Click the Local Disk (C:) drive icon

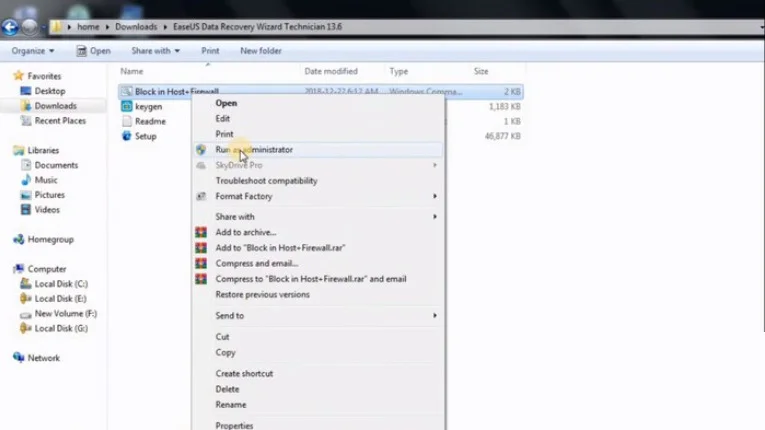tap(25, 284)
